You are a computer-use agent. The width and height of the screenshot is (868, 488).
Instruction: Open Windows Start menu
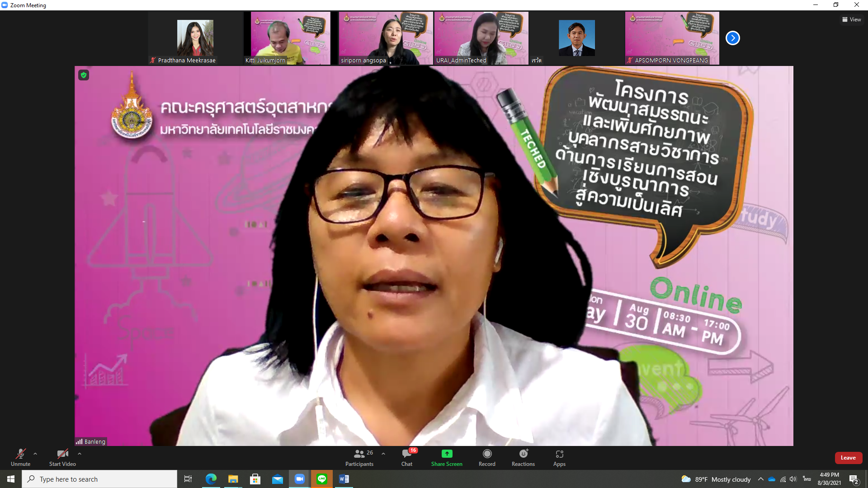point(11,479)
